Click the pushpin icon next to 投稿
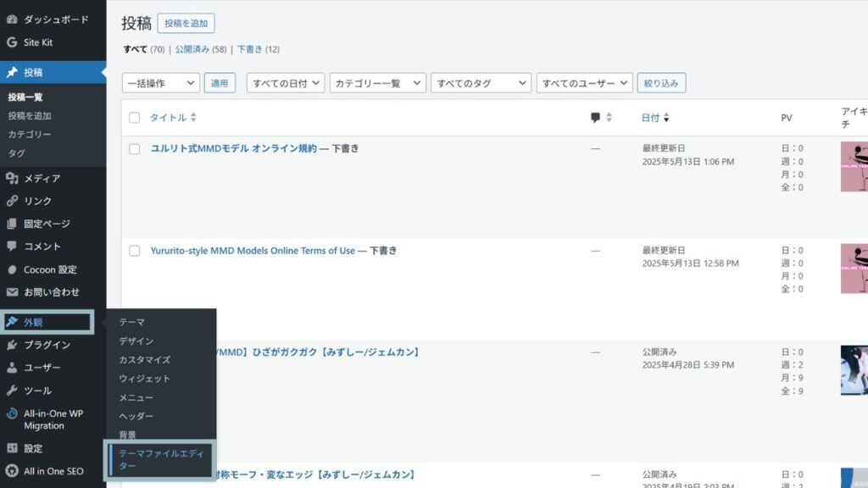Image resolution: width=868 pixels, height=488 pixels. 12,73
